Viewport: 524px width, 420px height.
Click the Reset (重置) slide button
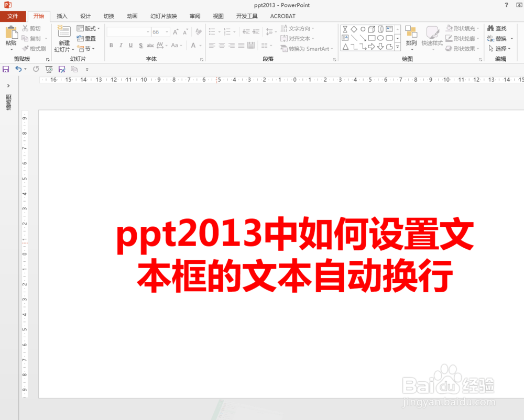(x=86, y=38)
